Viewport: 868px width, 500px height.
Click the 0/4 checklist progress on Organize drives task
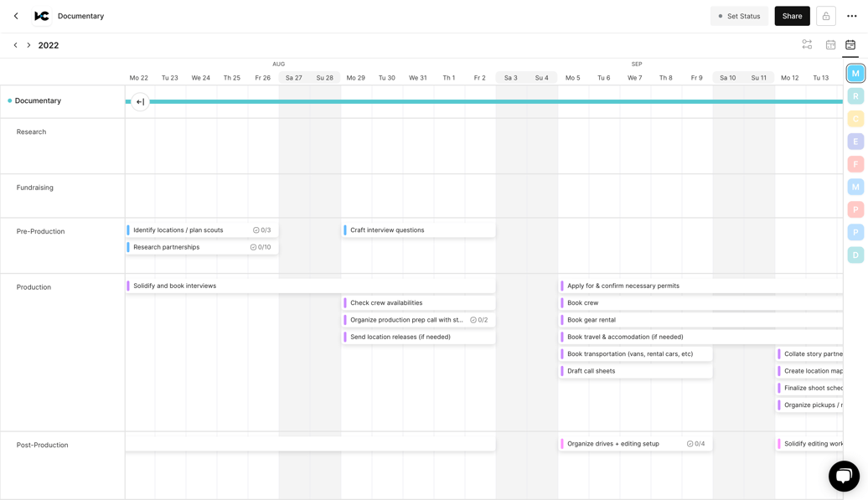click(695, 443)
